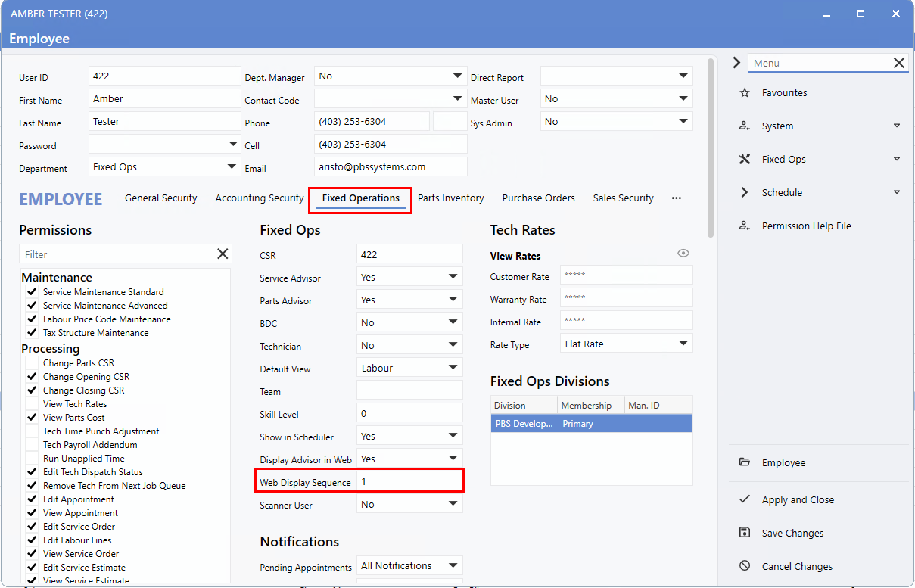Open the Service Advisor dropdown

(x=453, y=278)
